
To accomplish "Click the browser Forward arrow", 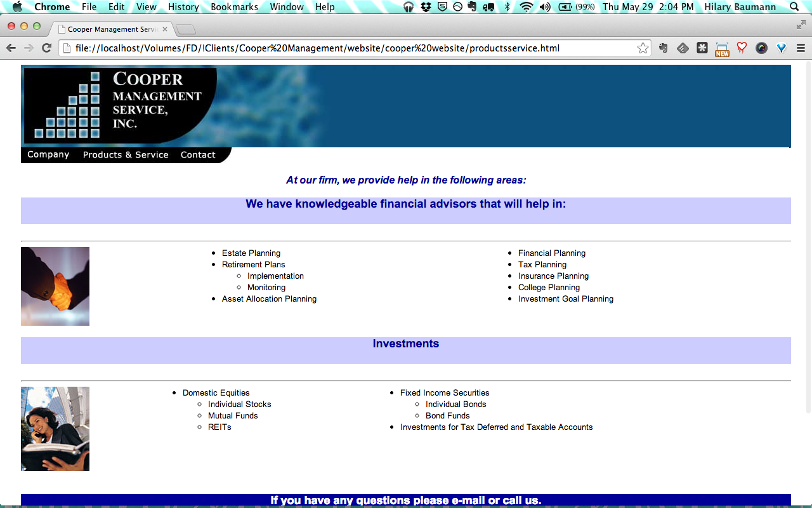I will [29, 48].
